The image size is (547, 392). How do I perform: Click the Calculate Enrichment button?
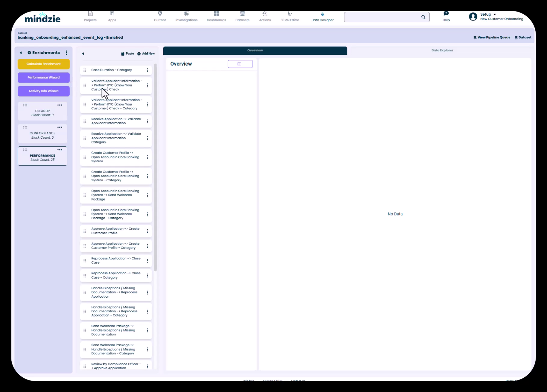click(44, 64)
